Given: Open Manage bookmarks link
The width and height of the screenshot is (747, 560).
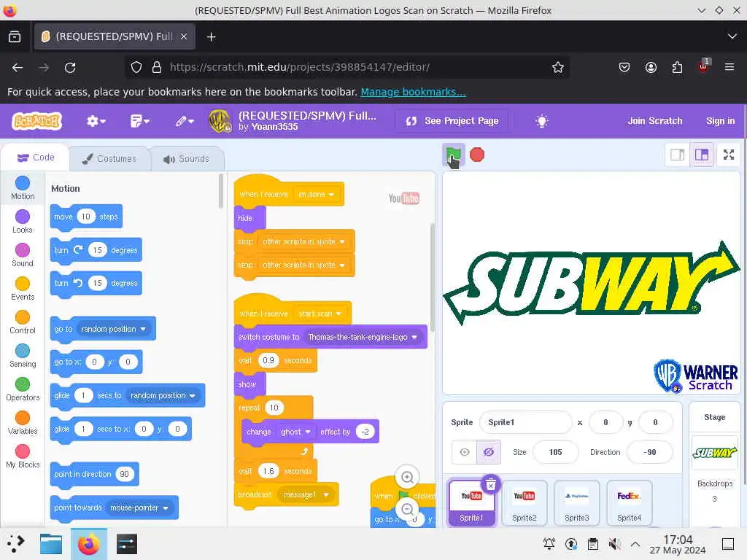Looking at the screenshot, I should pos(413,92).
